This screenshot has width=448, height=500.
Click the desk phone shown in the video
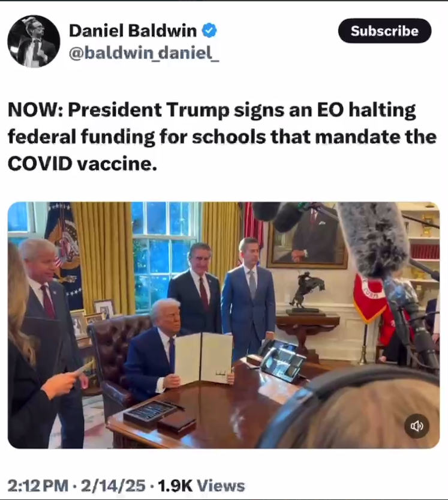click(x=281, y=359)
